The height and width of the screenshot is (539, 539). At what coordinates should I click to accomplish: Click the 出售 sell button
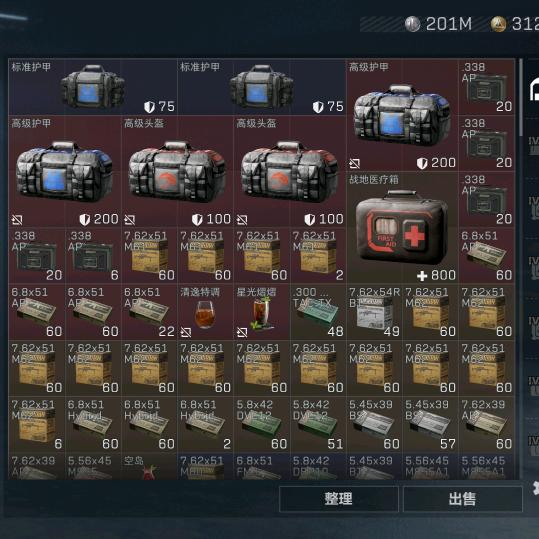coord(462,498)
